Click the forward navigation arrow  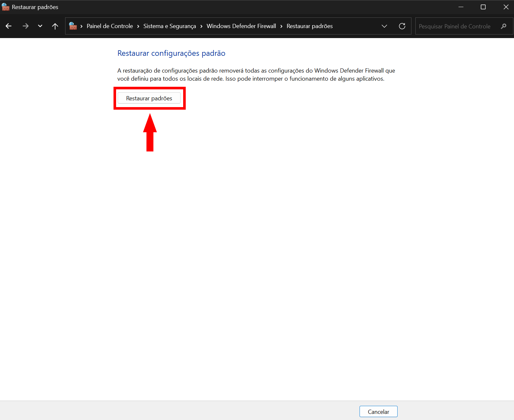(x=25, y=26)
